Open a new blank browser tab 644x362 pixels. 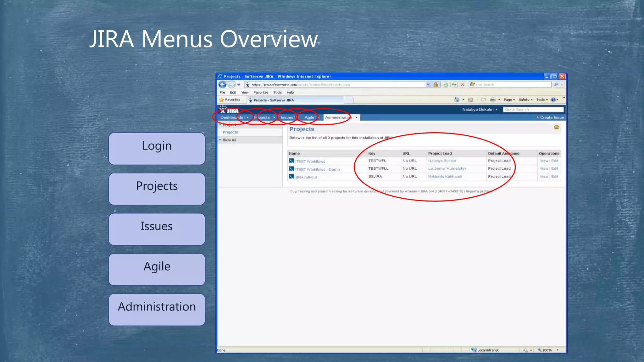click(x=348, y=100)
